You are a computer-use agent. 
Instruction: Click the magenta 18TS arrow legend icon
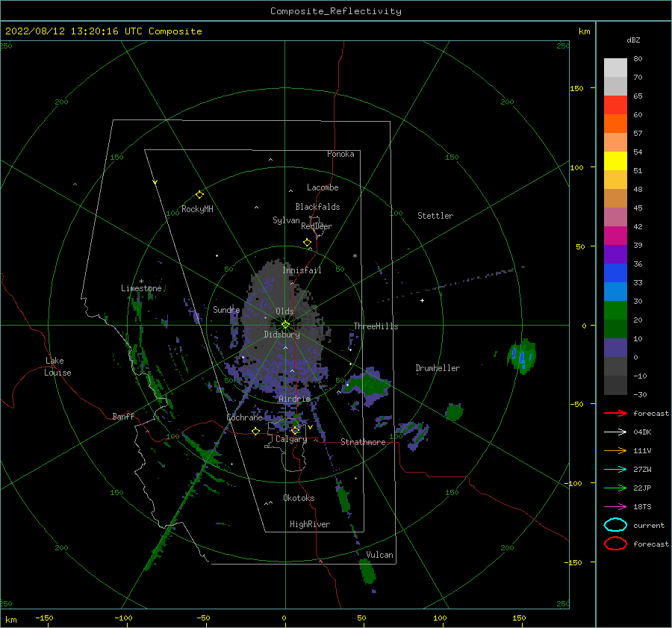(x=615, y=507)
